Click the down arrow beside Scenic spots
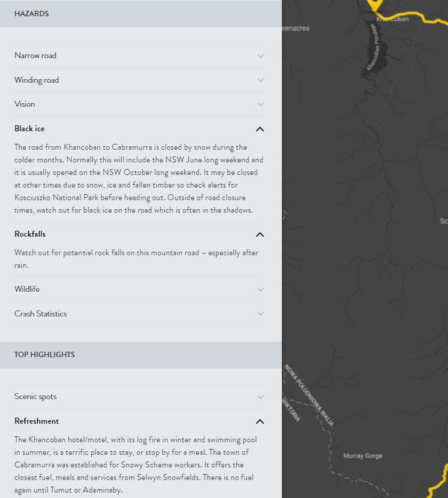This screenshot has height=498, width=448. point(260,397)
